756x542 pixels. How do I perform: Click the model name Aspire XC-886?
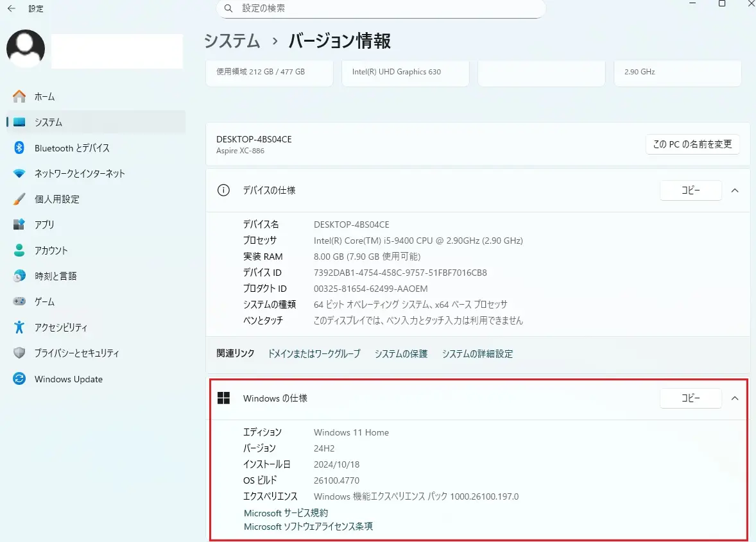coord(240,151)
